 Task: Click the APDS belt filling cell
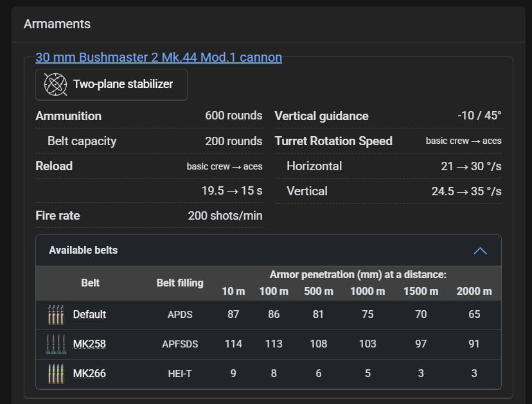coord(180,315)
